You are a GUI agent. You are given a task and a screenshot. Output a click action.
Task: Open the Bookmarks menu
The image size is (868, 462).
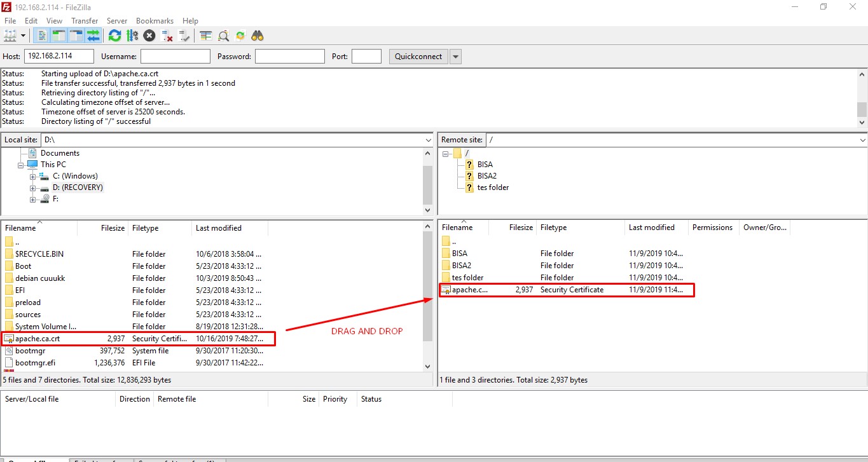pos(155,20)
